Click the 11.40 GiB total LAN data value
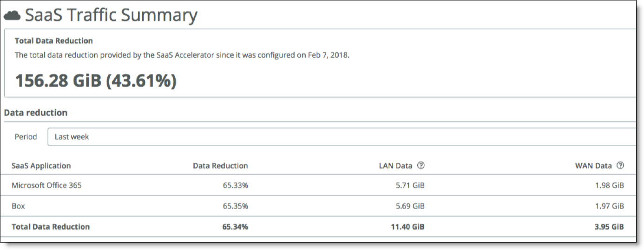The width and height of the screenshot is (644, 250). [x=408, y=227]
